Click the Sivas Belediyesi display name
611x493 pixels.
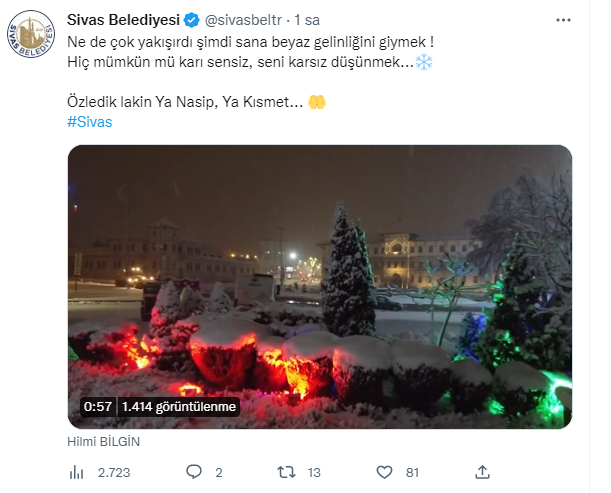tap(123, 20)
